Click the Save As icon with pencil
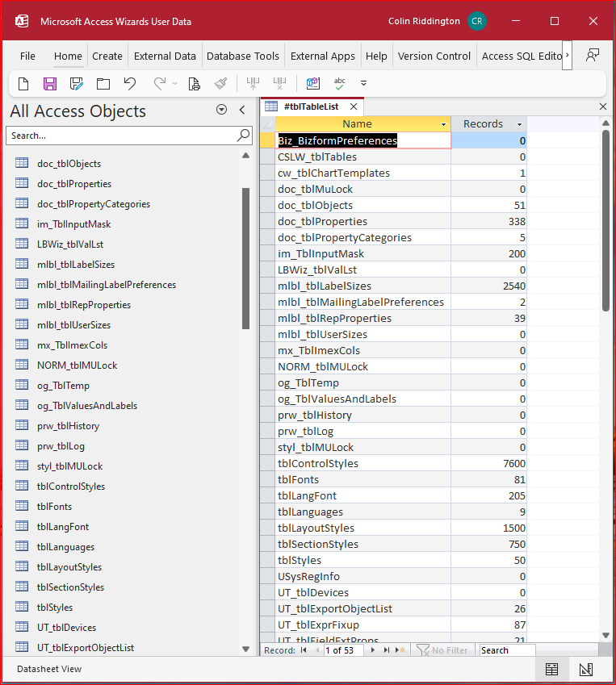The image size is (616, 685). coord(77,83)
